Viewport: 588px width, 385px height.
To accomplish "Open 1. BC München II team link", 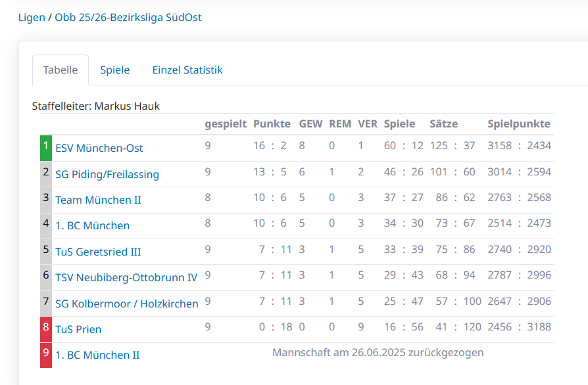I will pos(97,355).
